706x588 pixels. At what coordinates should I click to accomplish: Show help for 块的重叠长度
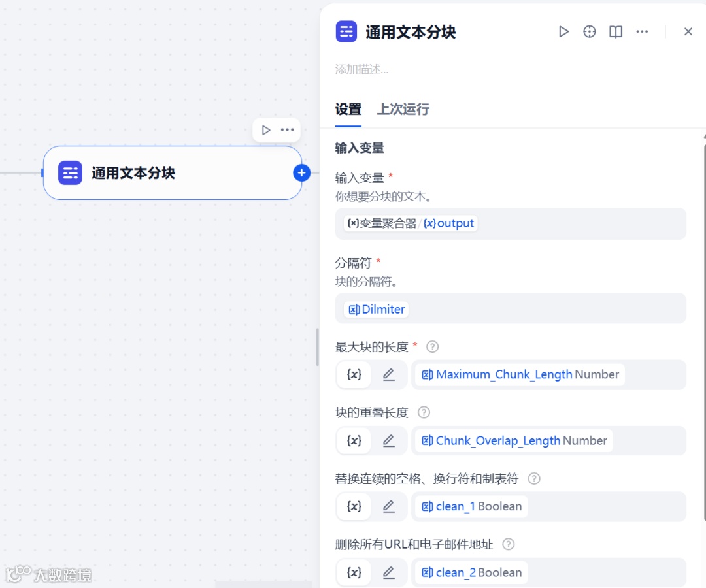click(424, 412)
